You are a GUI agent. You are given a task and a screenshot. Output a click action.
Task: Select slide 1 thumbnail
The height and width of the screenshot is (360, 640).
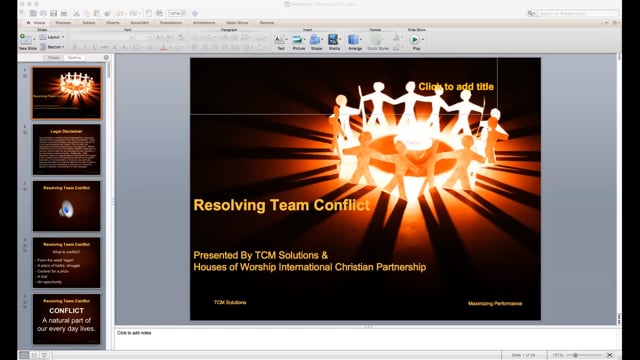[x=67, y=93]
